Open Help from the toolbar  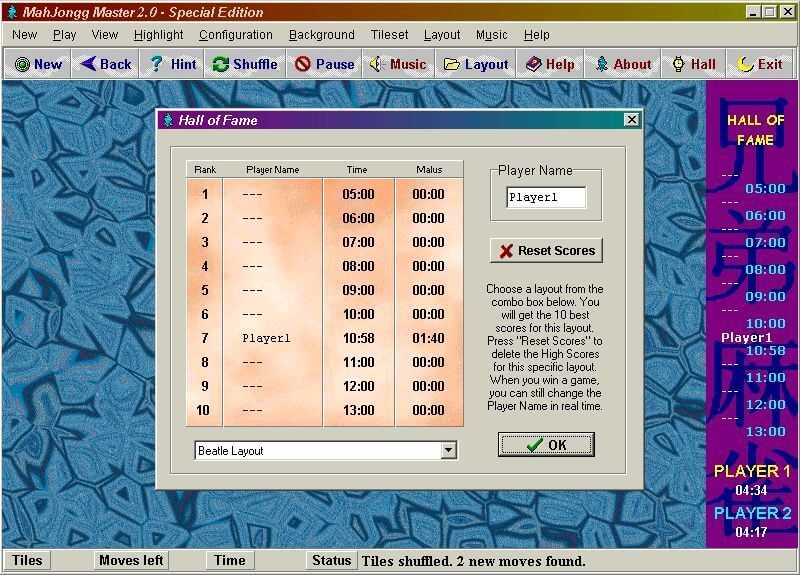[x=550, y=64]
